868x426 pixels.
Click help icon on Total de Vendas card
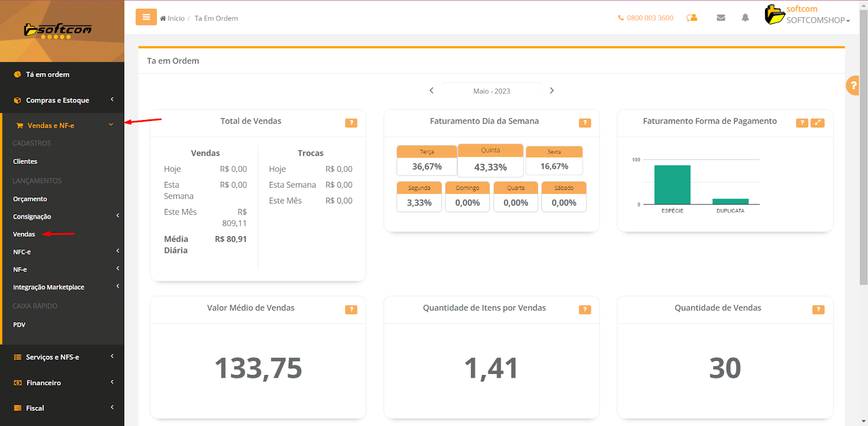tap(351, 123)
